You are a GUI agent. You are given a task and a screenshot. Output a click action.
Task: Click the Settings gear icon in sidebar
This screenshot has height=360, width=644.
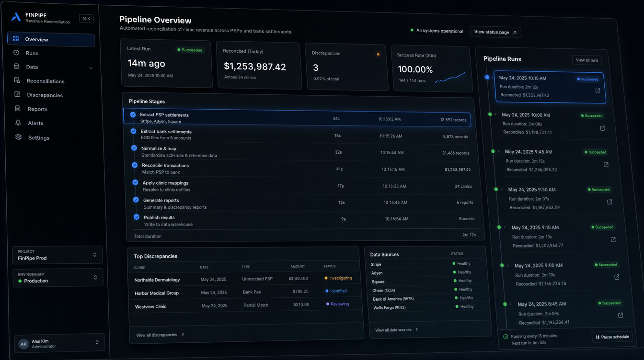pyautogui.click(x=18, y=137)
